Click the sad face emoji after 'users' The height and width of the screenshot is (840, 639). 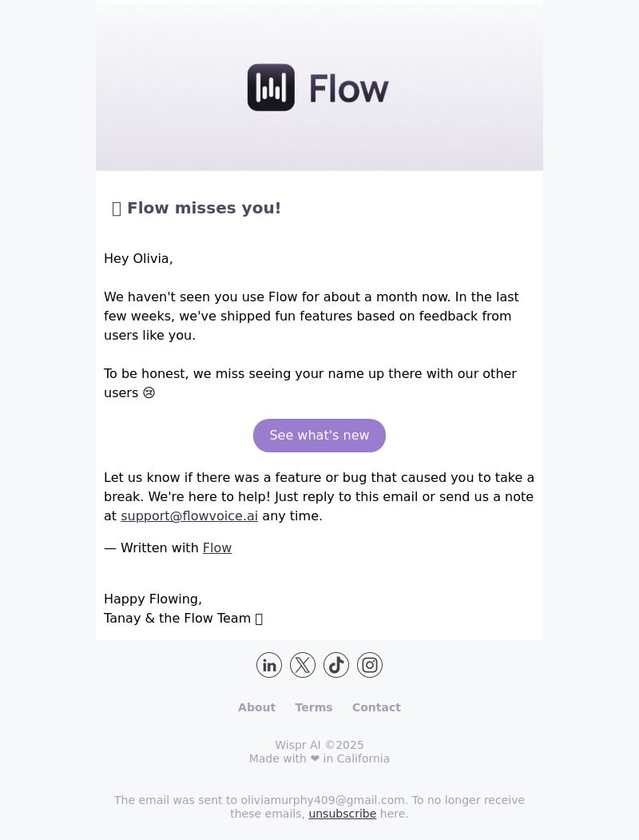(x=149, y=392)
